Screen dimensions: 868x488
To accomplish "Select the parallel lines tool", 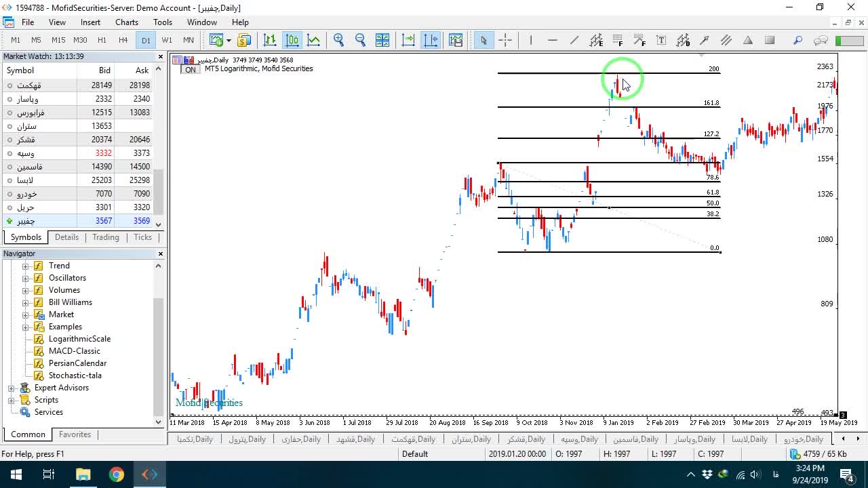I will pyautogui.click(x=726, y=40).
